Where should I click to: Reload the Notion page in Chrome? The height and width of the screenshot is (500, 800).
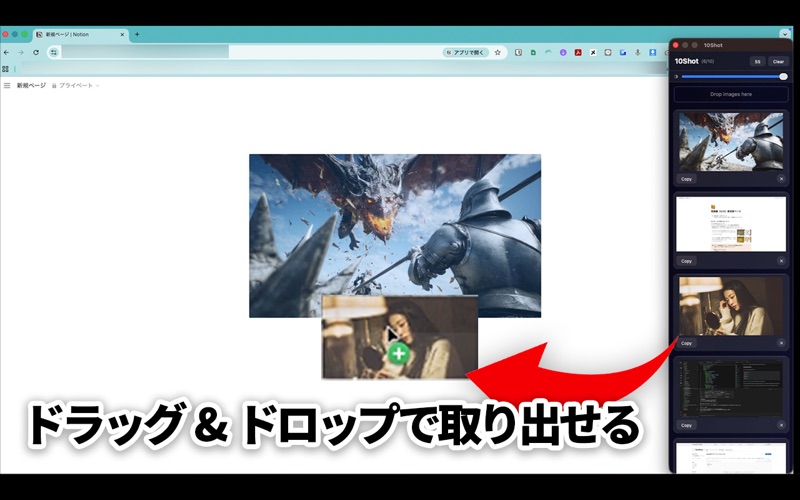click(36, 53)
